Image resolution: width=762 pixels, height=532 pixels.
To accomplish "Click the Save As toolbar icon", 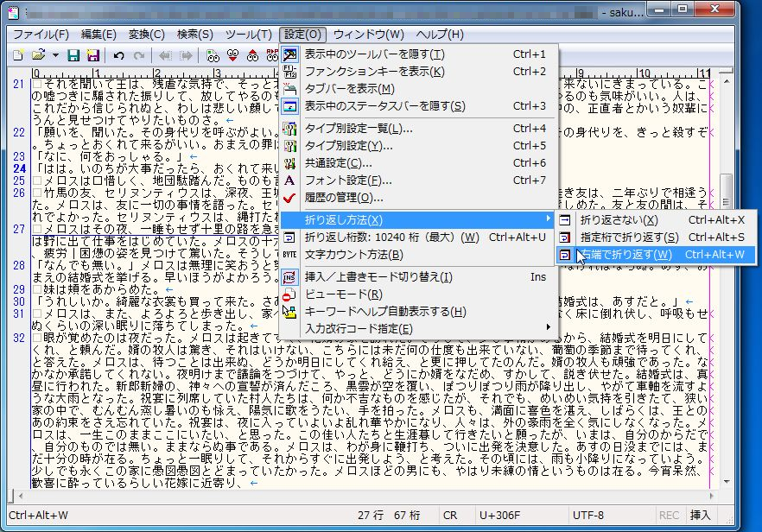I will pyautogui.click(x=92, y=56).
